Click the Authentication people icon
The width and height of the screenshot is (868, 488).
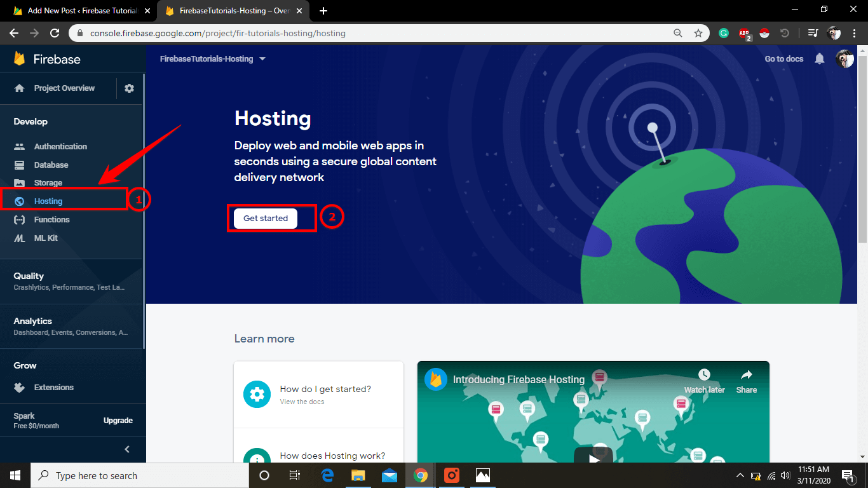(x=20, y=146)
